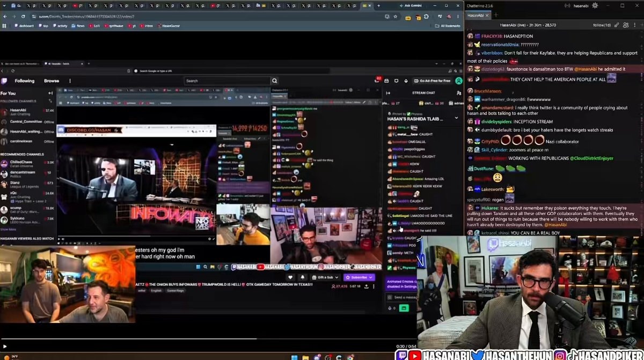This screenshot has height=360, width=644.
Task: Open the activity bookmark
Action: pyautogui.click(x=61, y=26)
